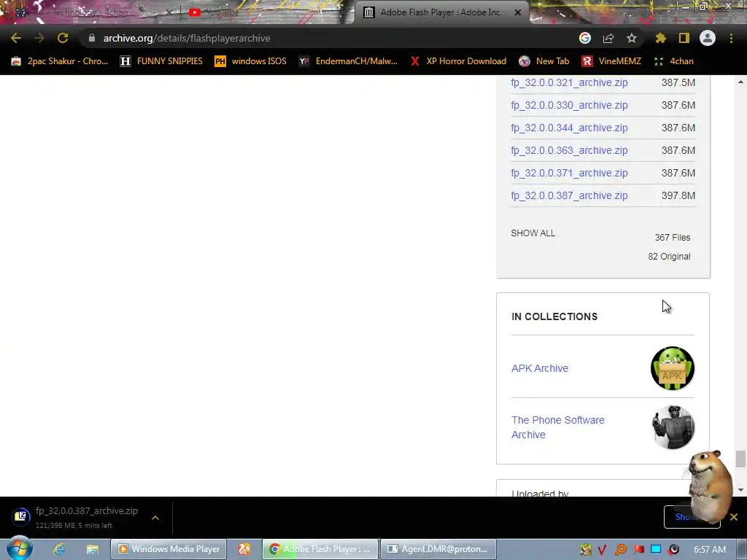Viewport: 747px width, 560px height.
Task: Click SHOW ALL files link
Action: [x=533, y=233]
